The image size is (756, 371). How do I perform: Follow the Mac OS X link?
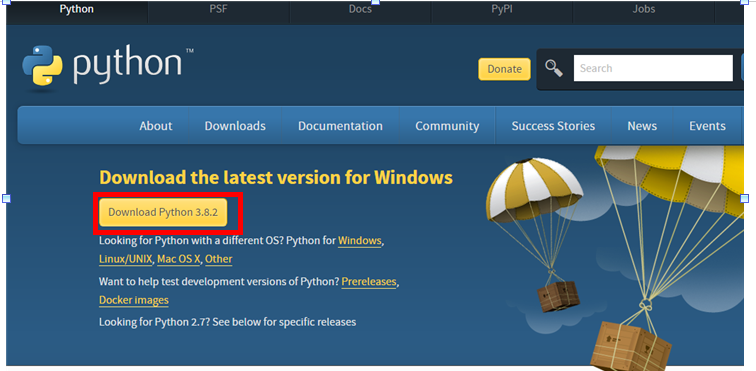pos(178,259)
